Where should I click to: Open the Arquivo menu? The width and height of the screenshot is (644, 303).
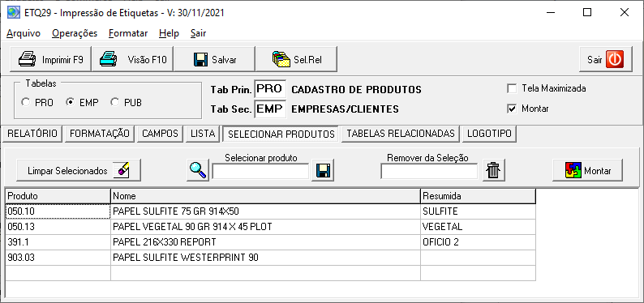tap(24, 33)
